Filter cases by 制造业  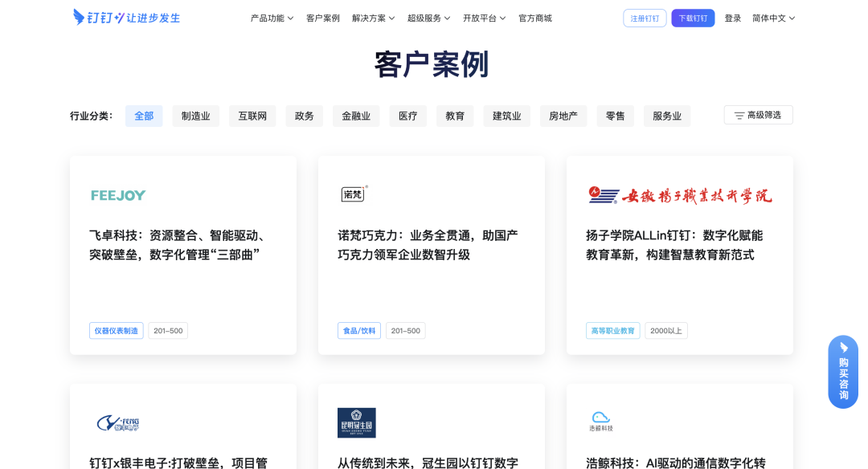[196, 116]
